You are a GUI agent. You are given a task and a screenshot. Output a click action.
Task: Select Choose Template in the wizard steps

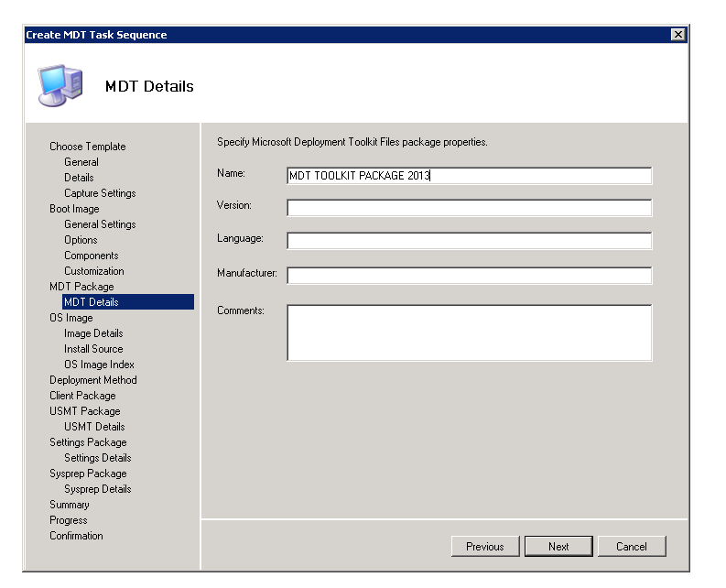88,147
